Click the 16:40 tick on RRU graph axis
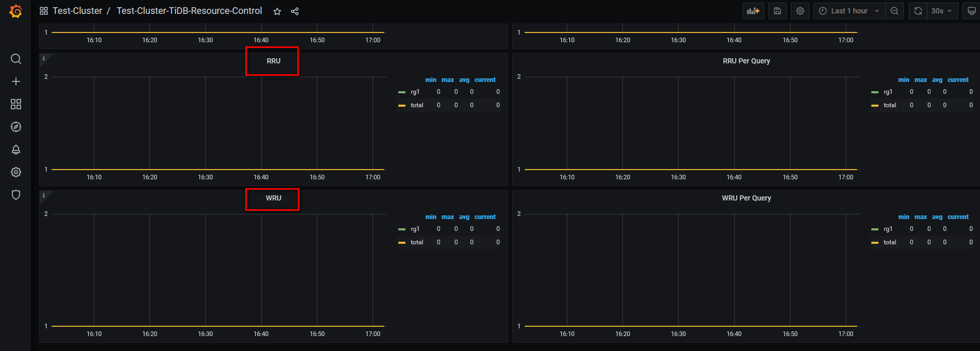Viewport: 980px width, 351px height. 261,177
